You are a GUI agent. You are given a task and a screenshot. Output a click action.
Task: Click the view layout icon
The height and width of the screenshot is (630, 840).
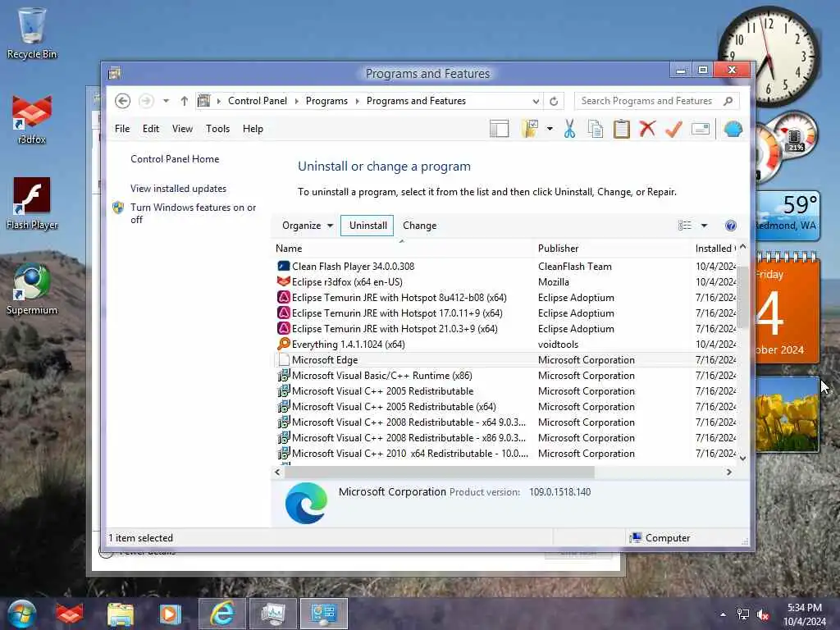pyautogui.click(x=685, y=226)
